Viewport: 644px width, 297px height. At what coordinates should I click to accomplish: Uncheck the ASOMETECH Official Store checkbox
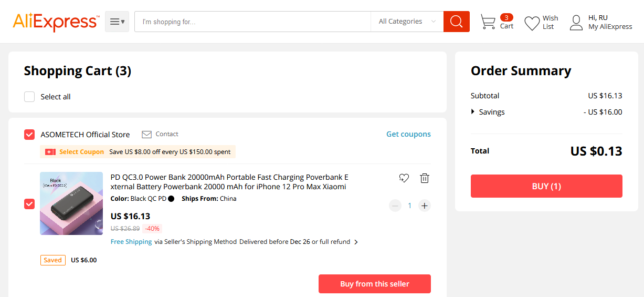[29, 135]
